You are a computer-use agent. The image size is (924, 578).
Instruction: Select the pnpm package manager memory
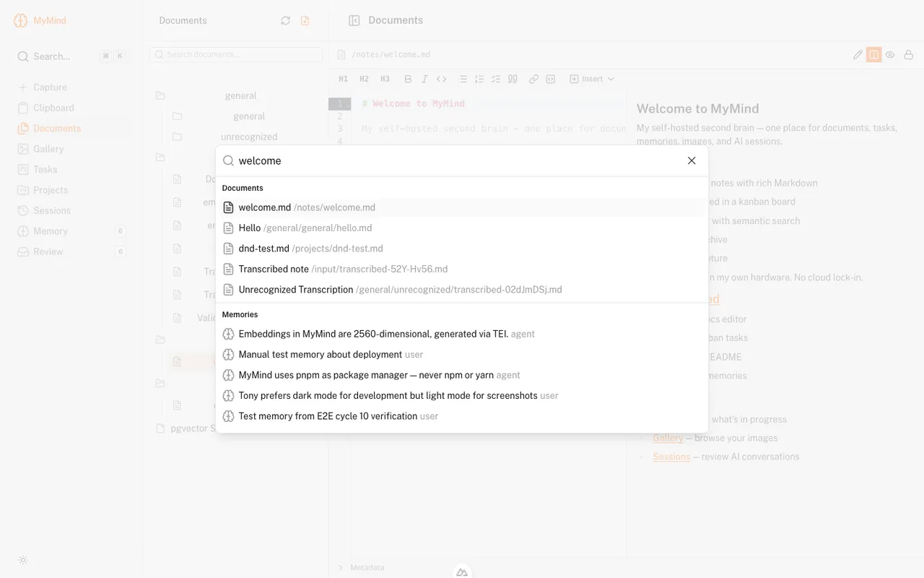point(462,375)
